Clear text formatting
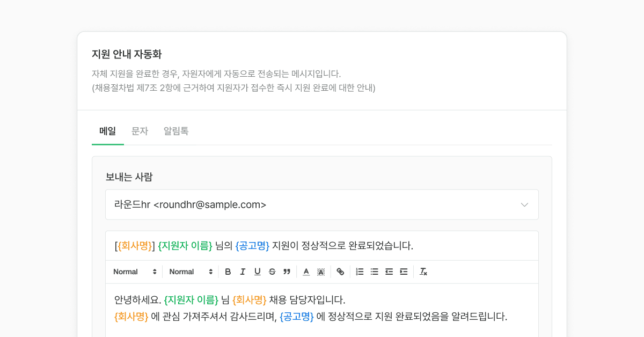644x337 pixels. tap(423, 272)
